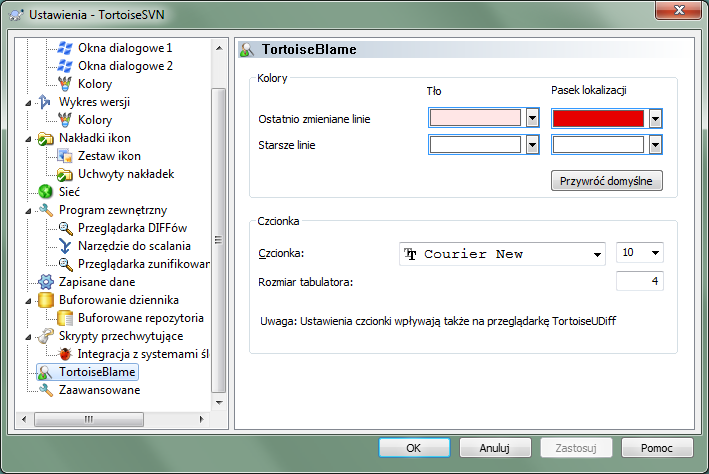Click the Wykres wersji graph icon

[45, 102]
